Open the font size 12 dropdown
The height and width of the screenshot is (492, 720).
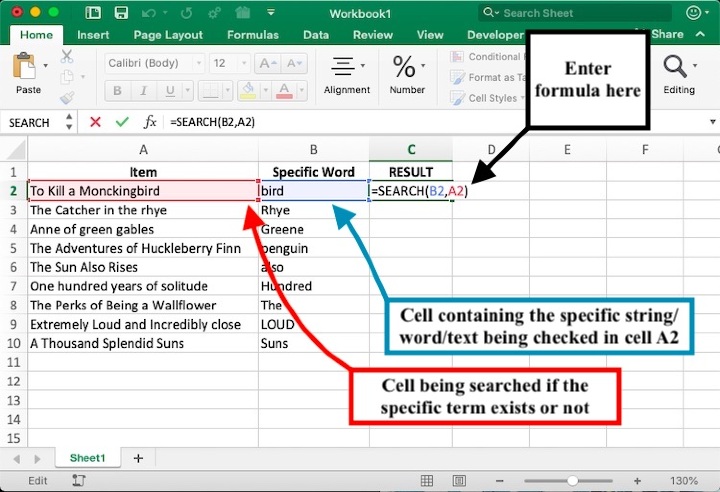244,63
